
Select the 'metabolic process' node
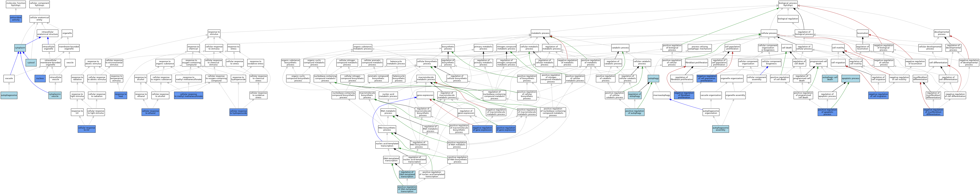540,33
